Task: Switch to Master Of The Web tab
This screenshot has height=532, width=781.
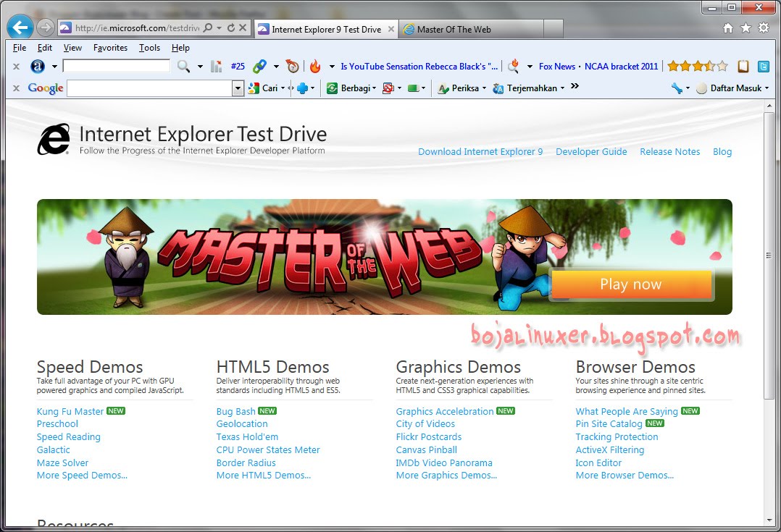Action: click(471, 29)
